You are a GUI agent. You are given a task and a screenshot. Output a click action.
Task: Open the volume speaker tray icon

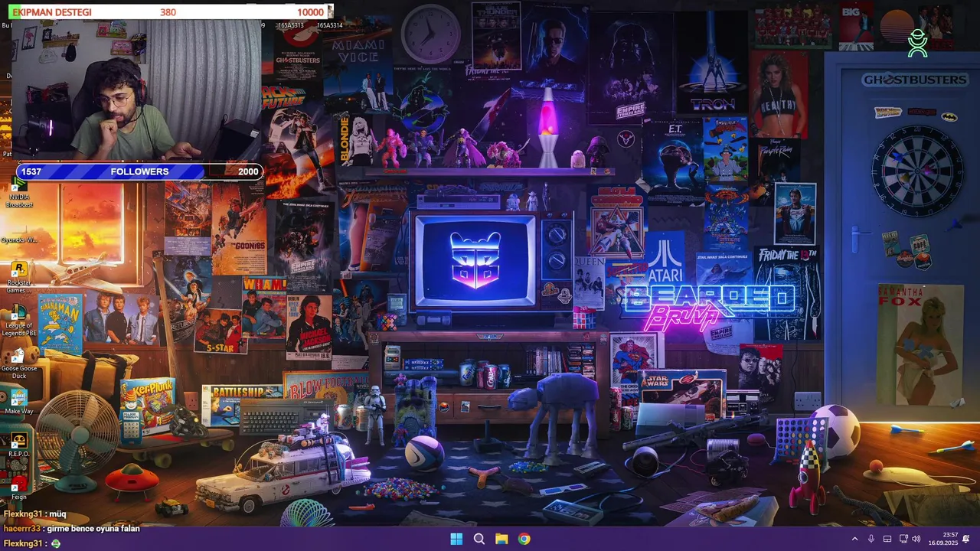coord(917,539)
